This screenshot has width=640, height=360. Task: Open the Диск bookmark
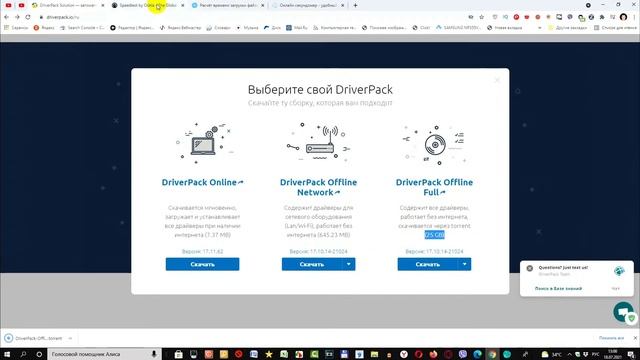click(272, 28)
